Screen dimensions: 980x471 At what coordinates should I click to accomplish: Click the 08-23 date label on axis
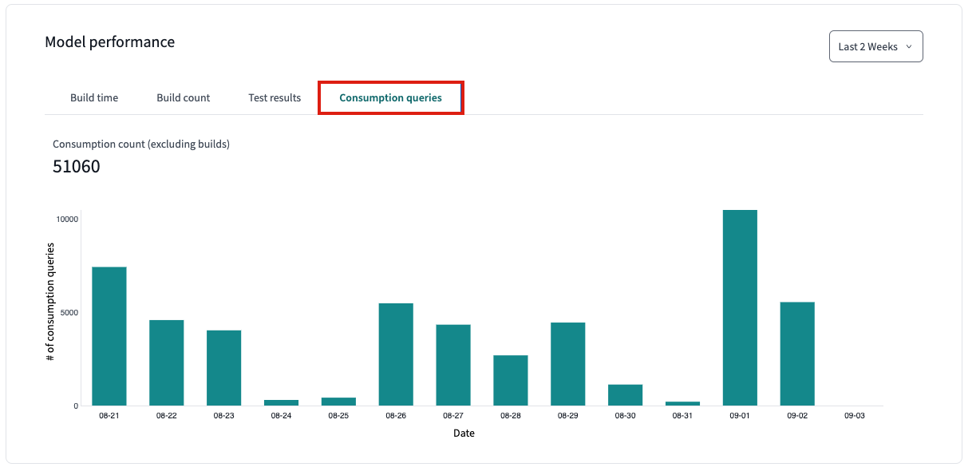[x=223, y=415]
